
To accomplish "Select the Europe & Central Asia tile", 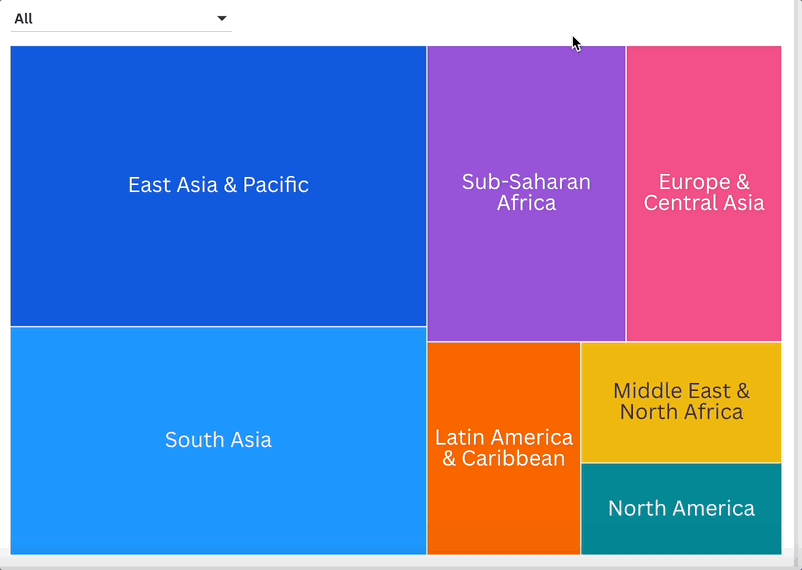I will click(x=703, y=270).
